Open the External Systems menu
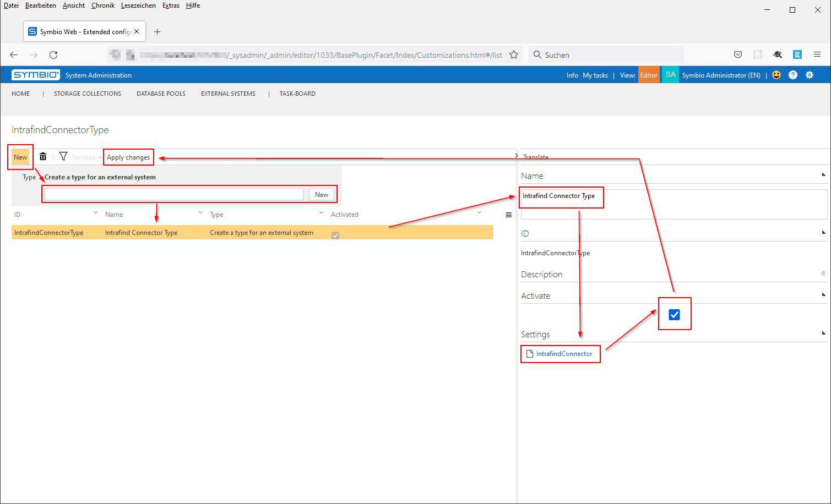The image size is (831, 504). [x=228, y=94]
